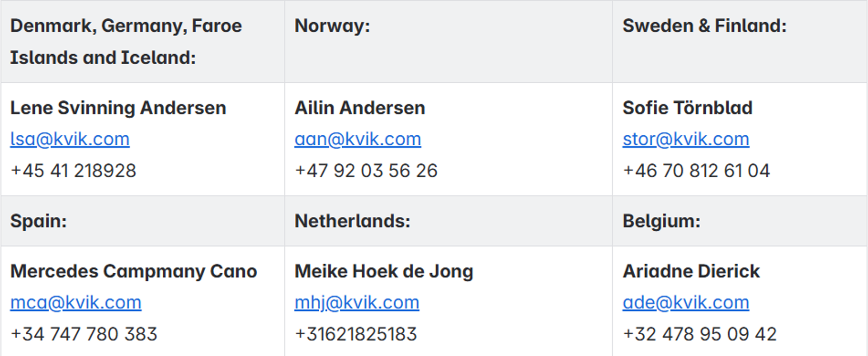This screenshot has height=356, width=868.
Task: Click the phone number +46 70 812 61 04
Action: click(x=696, y=171)
